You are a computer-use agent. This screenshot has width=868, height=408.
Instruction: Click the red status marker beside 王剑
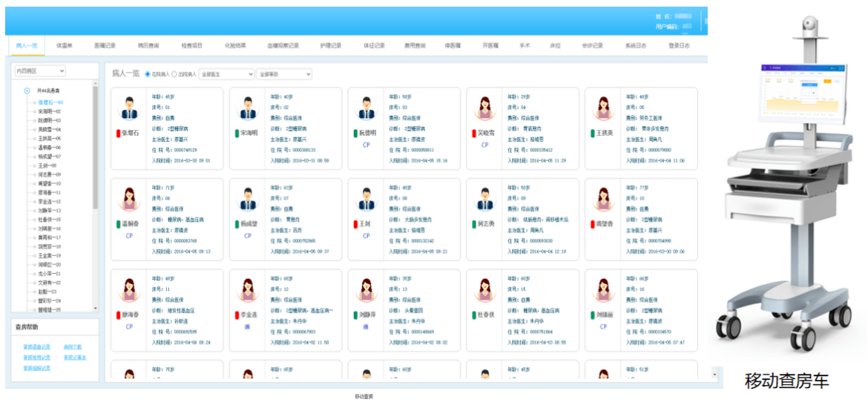coord(355,224)
